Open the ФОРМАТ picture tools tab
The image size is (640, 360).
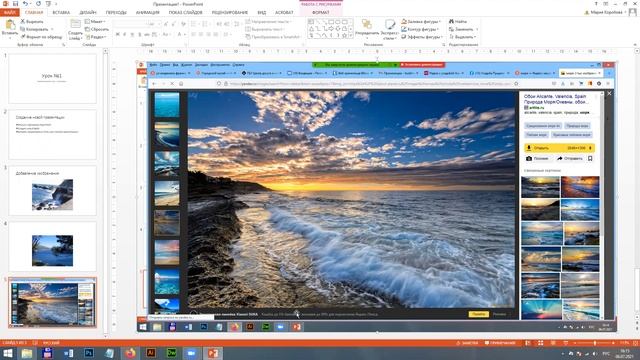click(x=320, y=12)
